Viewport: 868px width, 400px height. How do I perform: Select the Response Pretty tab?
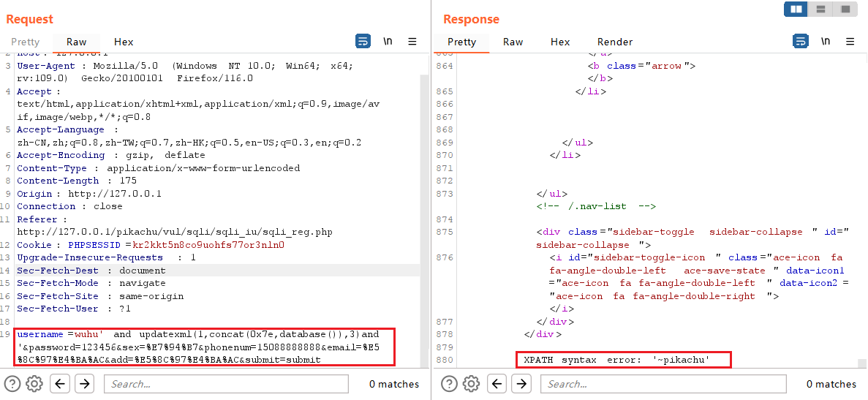click(x=461, y=42)
